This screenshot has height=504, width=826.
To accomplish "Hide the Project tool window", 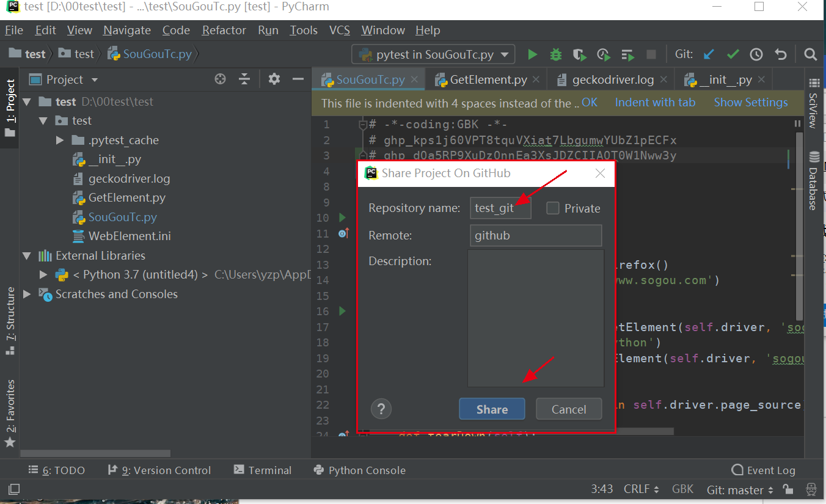I will pyautogui.click(x=298, y=79).
